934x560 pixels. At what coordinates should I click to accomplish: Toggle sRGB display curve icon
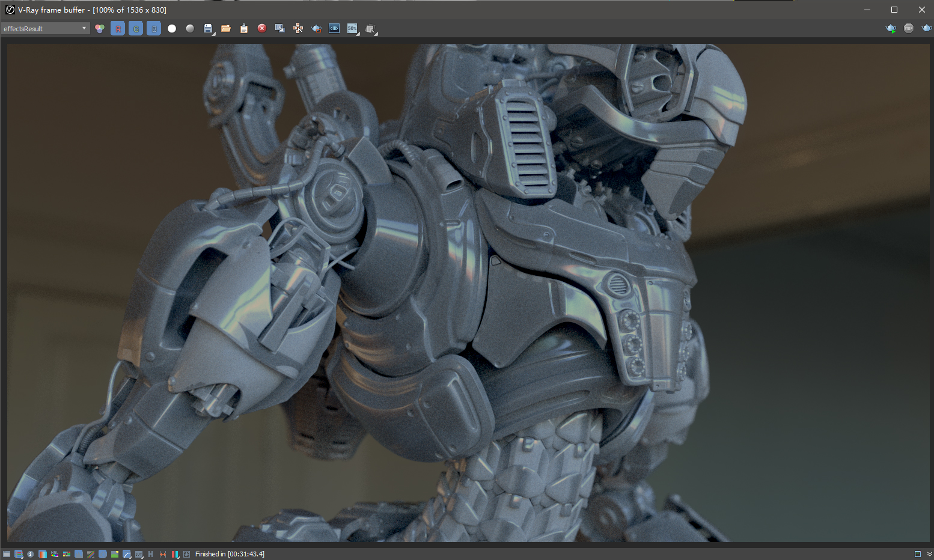[x=127, y=554]
